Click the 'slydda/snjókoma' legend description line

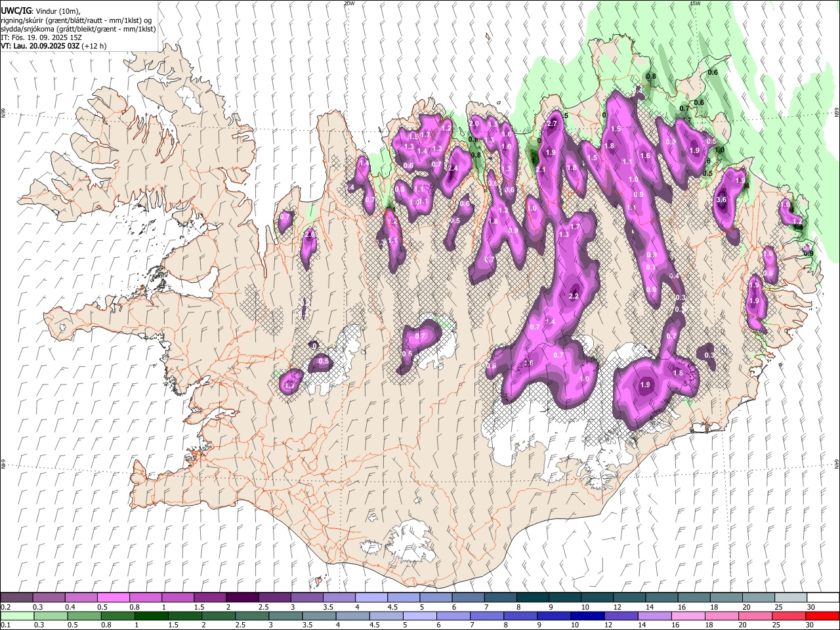point(78,29)
